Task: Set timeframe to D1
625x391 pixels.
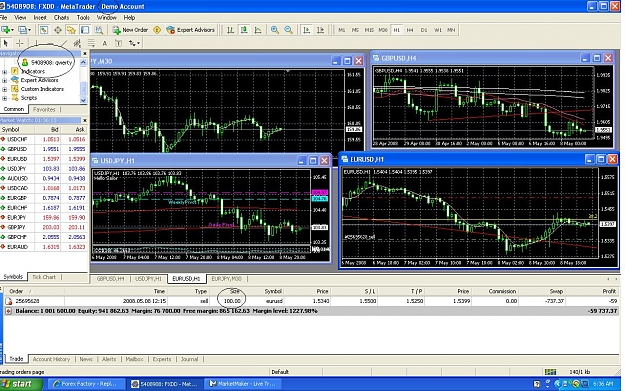Action: 424,30
